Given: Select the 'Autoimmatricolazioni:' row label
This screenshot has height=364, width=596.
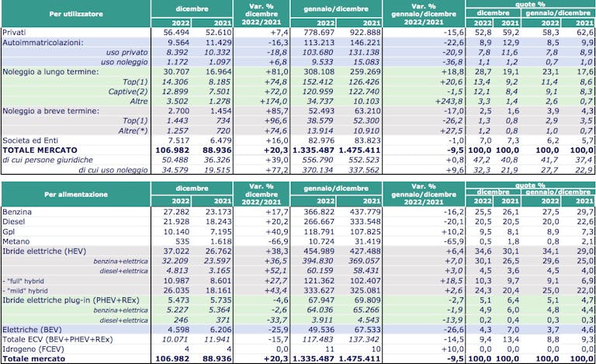Looking at the screenshot, I should 43,43.
